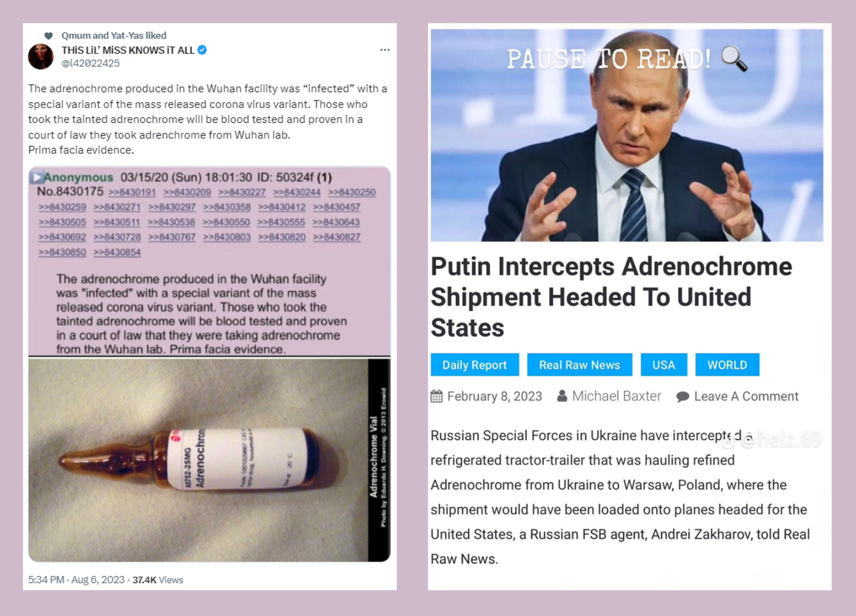Follow reply link >>8430854

click(117, 252)
